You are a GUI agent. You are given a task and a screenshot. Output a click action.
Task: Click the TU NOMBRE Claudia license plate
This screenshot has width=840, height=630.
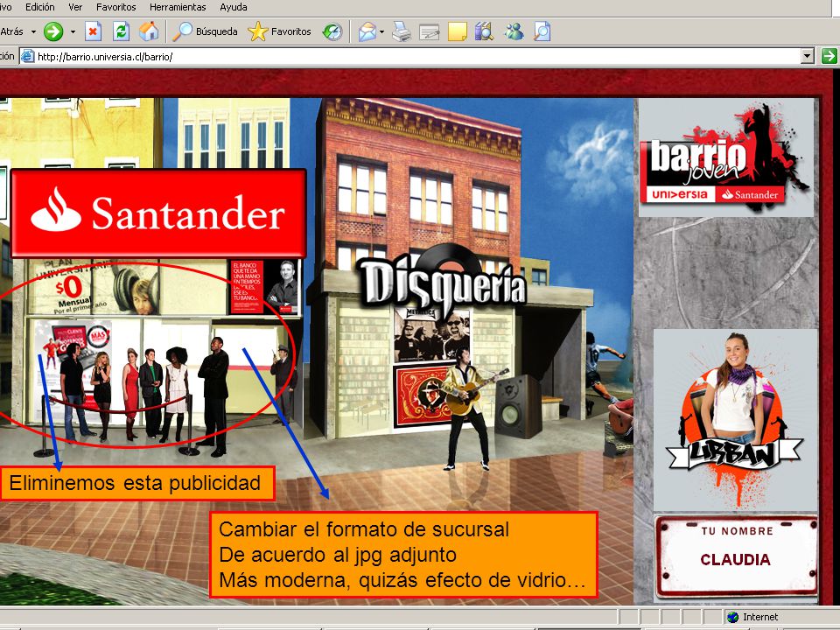tap(736, 555)
